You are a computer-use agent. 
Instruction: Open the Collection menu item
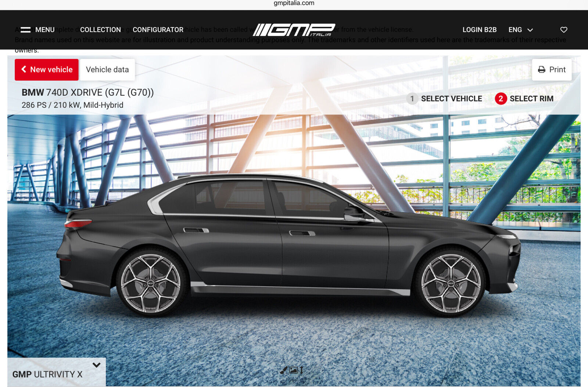click(x=100, y=30)
